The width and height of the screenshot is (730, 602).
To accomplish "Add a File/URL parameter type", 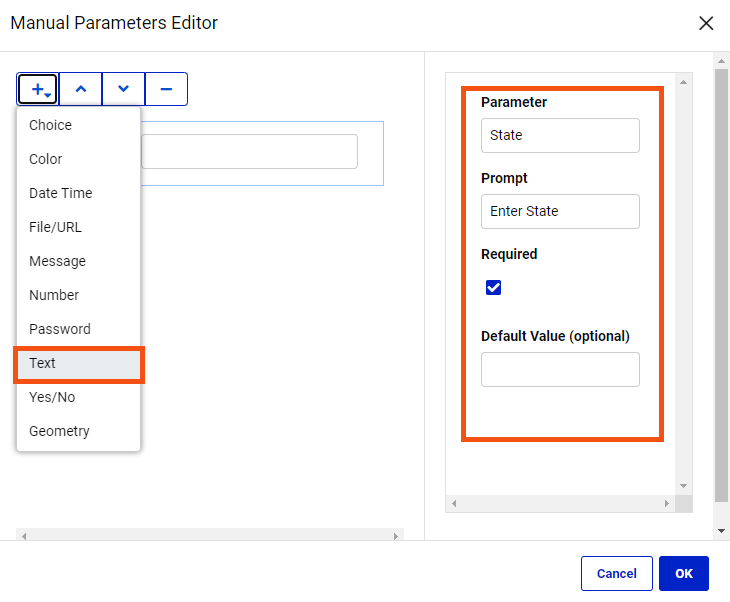I will coord(78,227).
